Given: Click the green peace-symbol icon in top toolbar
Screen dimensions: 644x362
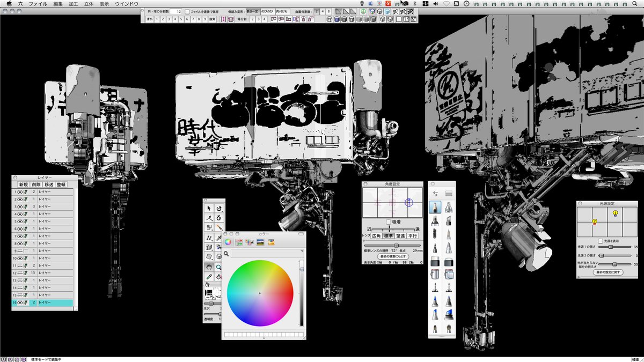Looking at the screenshot, I should tap(363, 11).
